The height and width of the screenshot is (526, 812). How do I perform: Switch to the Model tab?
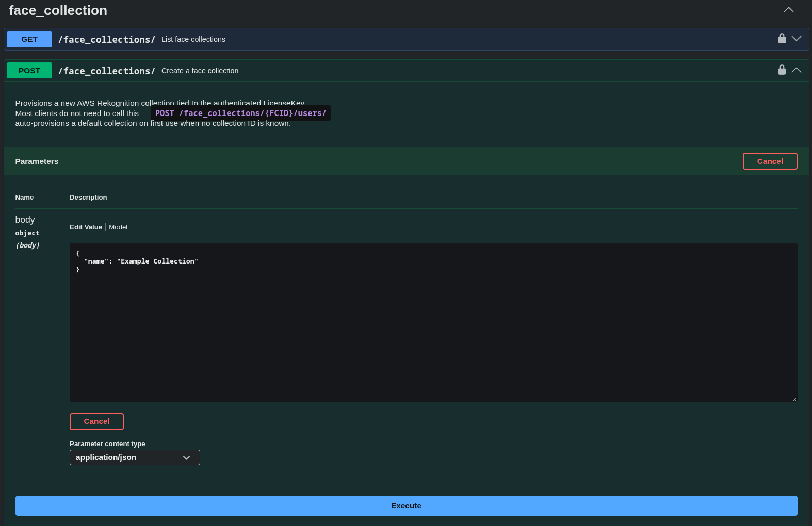118,227
